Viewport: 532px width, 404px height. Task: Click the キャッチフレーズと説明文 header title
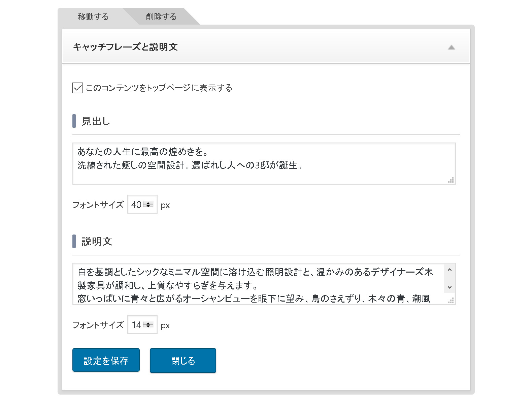[x=125, y=47]
